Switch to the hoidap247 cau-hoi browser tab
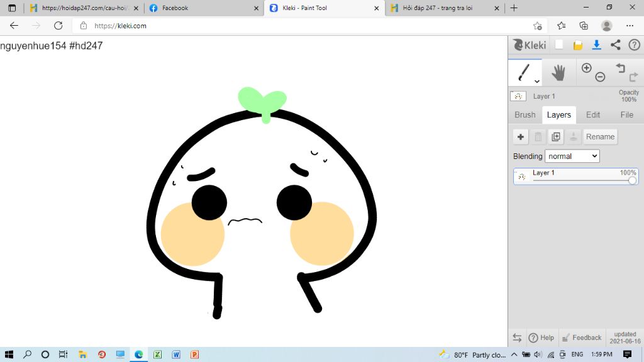The image size is (644, 362). click(x=86, y=8)
